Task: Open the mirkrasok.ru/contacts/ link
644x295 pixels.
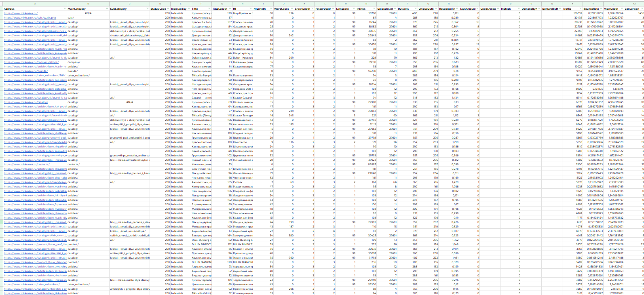Action: [x=27, y=164]
